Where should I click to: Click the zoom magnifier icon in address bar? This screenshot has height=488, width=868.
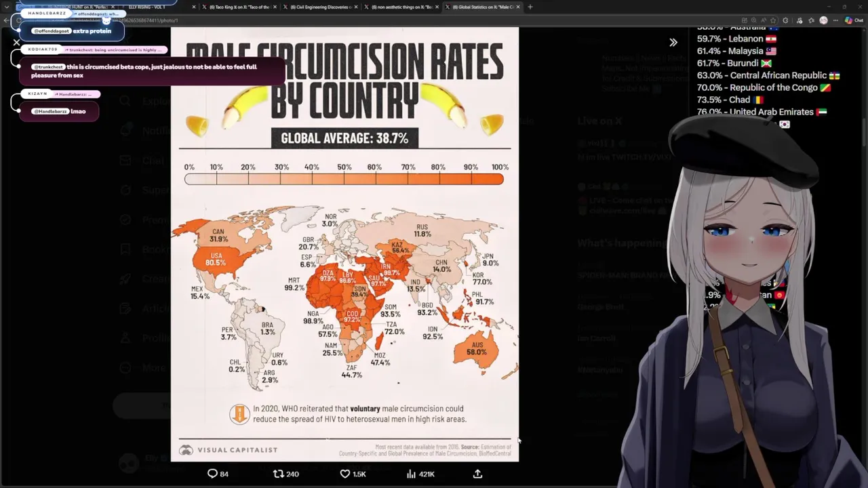pos(755,20)
